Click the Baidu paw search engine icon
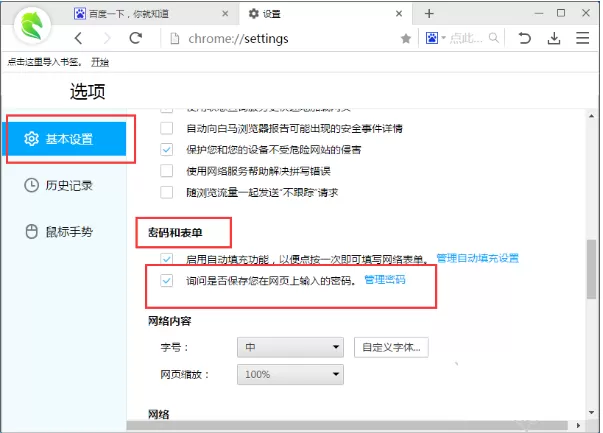Viewport: 603px width, 433px height. (x=432, y=38)
